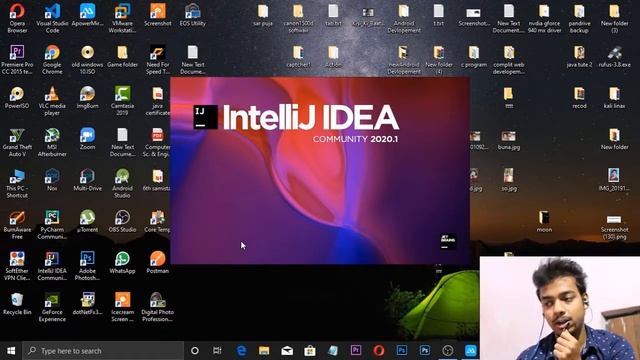
Task: Open Task View on the taskbar
Action: click(x=217, y=351)
